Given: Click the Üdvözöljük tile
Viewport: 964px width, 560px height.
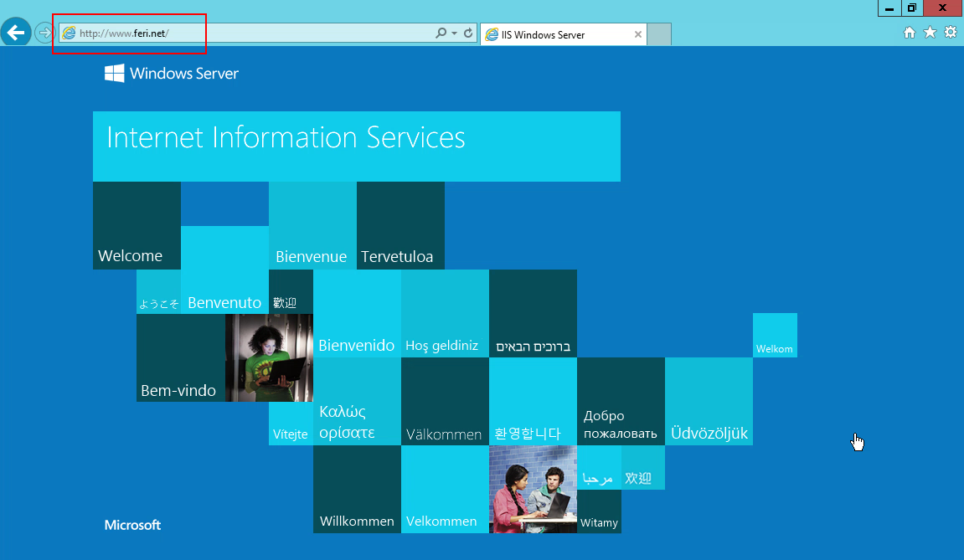Looking at the screenshot, I should 709,402.
